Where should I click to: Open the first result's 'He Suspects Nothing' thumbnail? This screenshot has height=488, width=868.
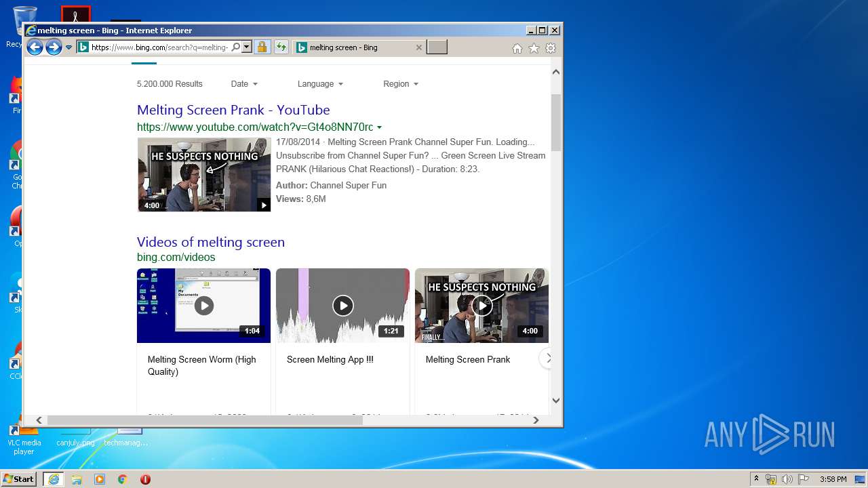[x=204, y=175]
